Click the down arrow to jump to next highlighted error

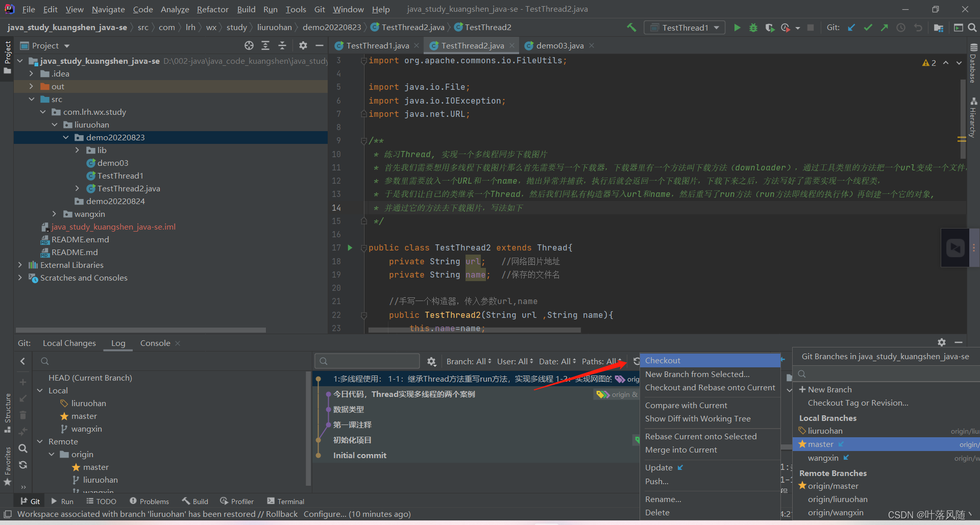tap(959, 63)
